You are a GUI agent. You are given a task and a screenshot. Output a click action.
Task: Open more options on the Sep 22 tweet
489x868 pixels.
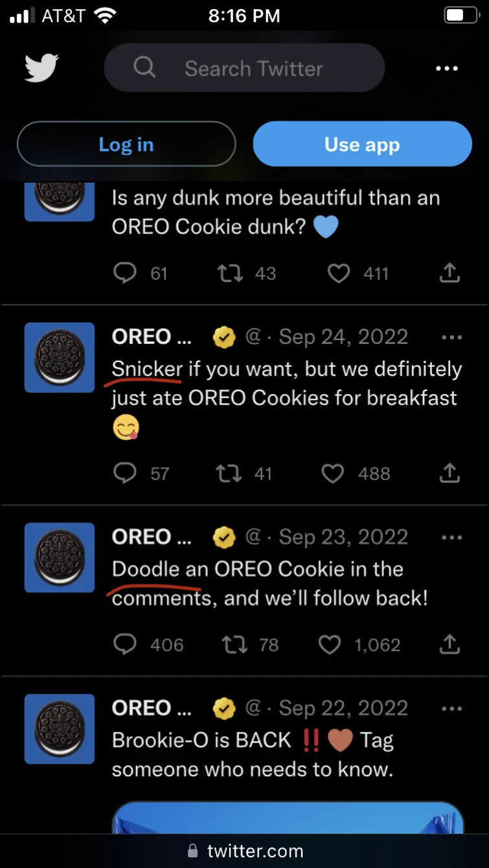tap(451, 708)
